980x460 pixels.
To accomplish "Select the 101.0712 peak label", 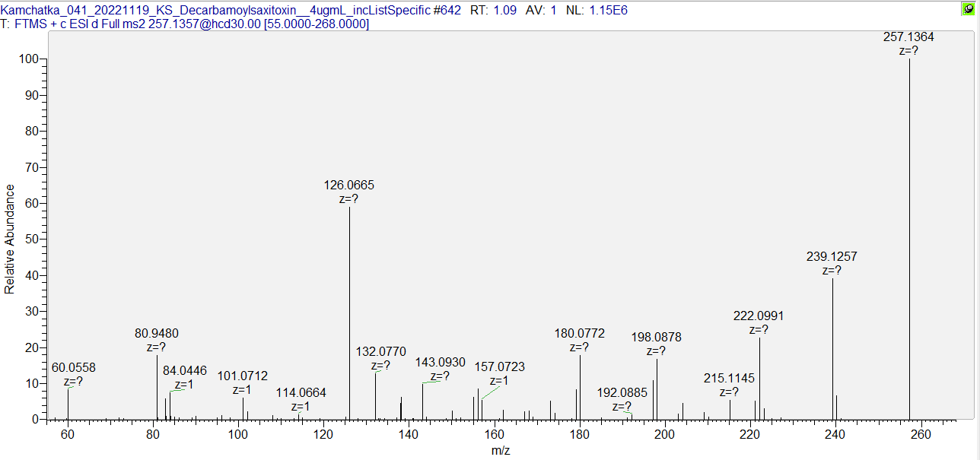I will pyautogui.click(x=243, y=376).
